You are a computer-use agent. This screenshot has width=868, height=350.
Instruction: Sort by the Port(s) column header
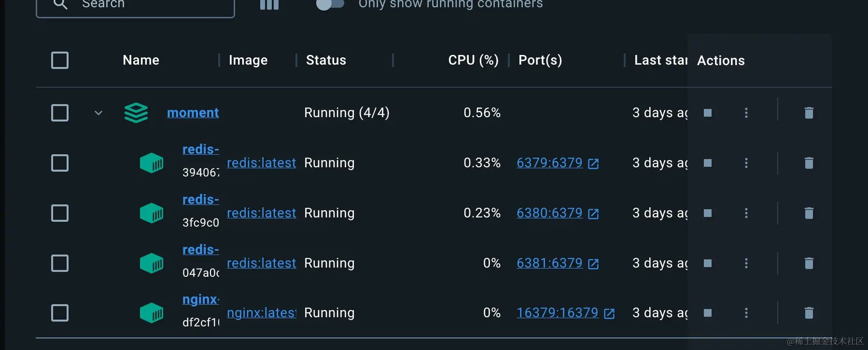[540, 60]
